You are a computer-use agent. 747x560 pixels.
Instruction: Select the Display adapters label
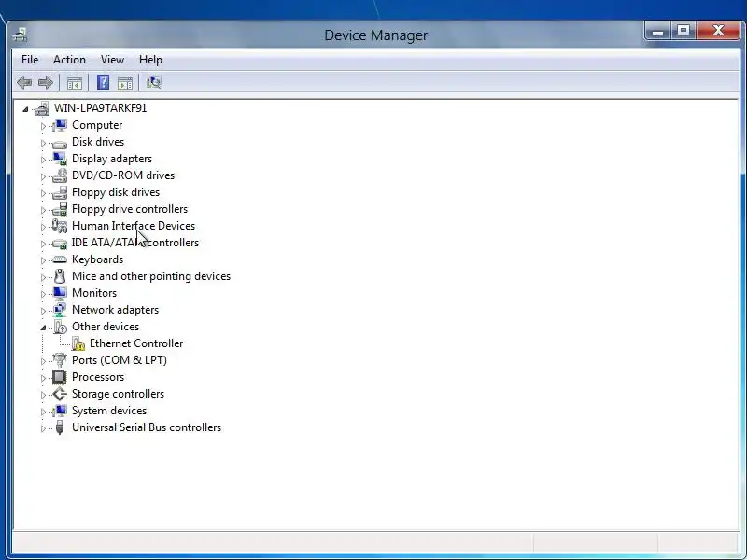point(112,159)
